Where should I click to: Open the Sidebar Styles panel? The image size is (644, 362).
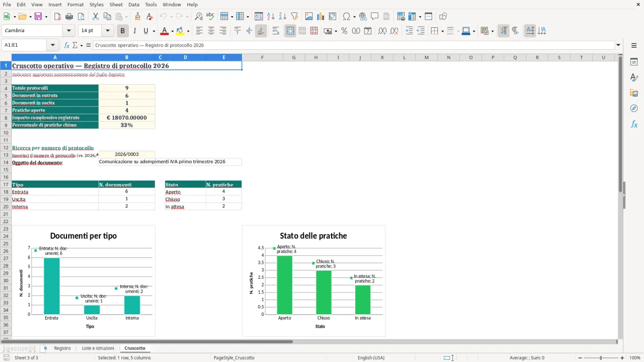pyautogui.click(x=634, y=77)
